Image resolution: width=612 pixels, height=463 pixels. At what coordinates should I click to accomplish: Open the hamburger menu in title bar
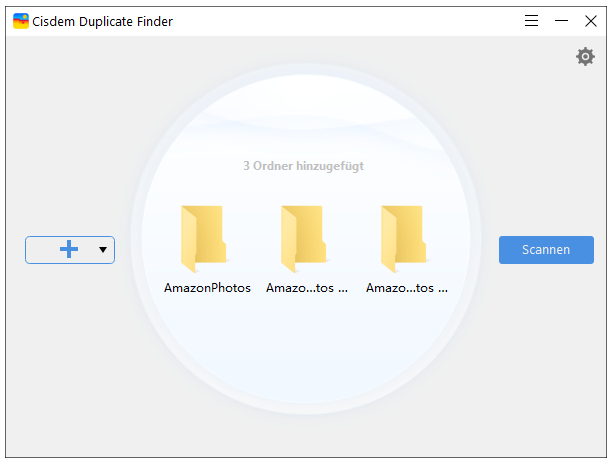(531, 21)
